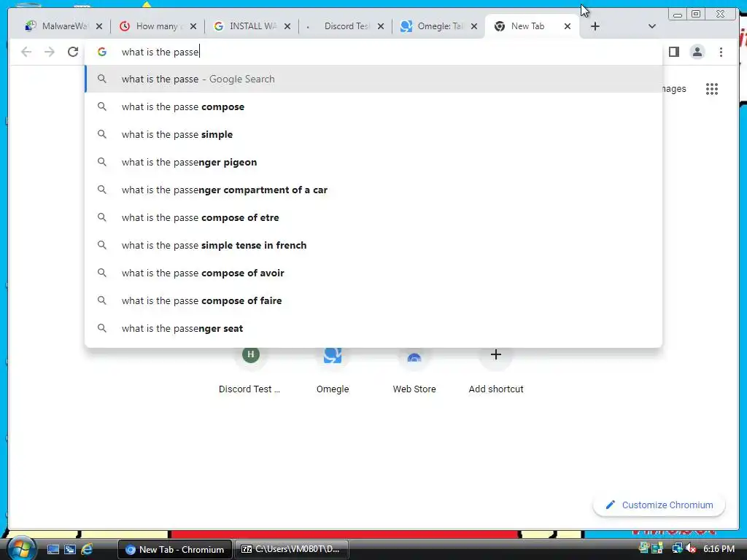This screenshot has height=560, width=747.
Task: Close the MalwareWa tab
Action: [x=99, y=27]
